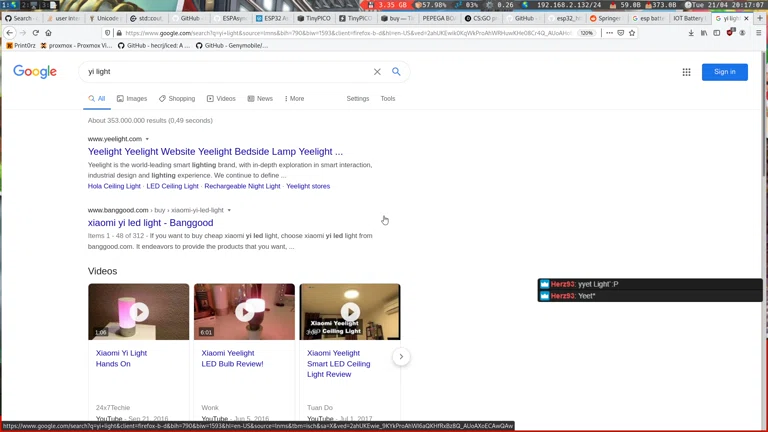Show next videos with carousel arrow
The height and width of the screenshot is (432, 768).
(401, 356)
